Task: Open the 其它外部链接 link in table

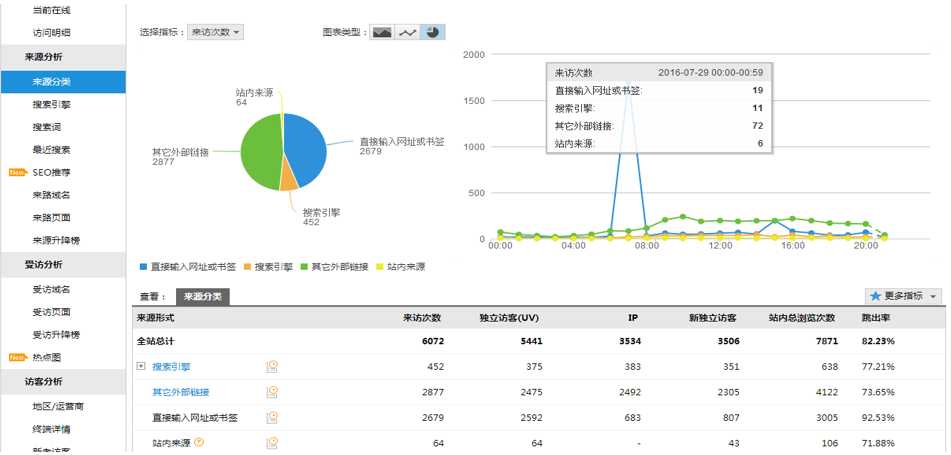Action: tap(181, 393)
